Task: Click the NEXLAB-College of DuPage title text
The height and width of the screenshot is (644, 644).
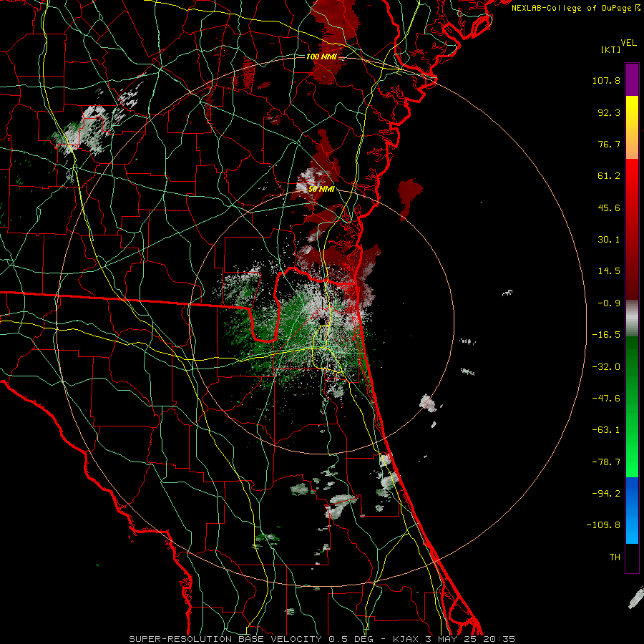Action: tap(572, 8)
